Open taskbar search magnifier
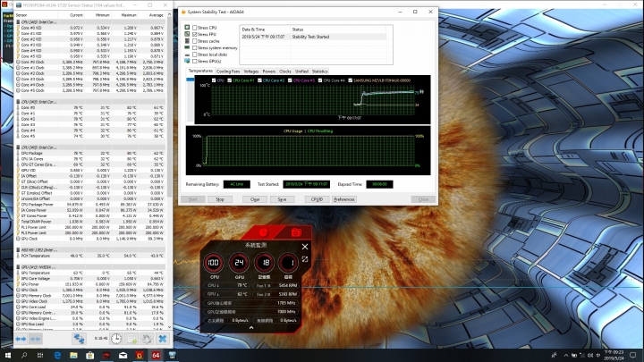This screenshot has height=362, width=644. [24, 355]
